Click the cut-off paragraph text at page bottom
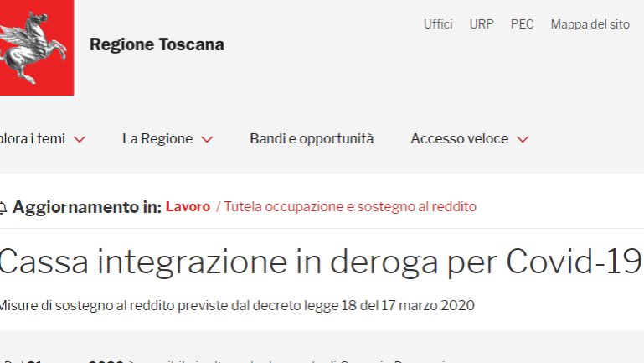The image size is (644, 363). [x=226, y=360]
